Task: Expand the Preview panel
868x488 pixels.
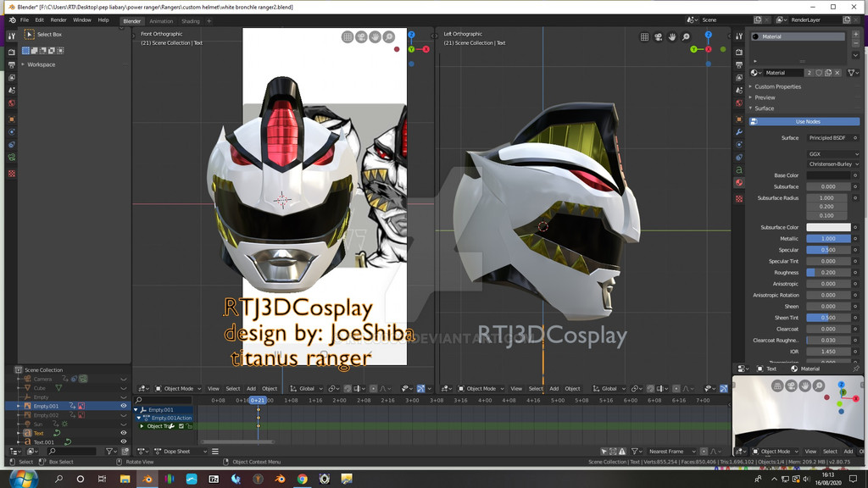Action: [x=764, y=97]
